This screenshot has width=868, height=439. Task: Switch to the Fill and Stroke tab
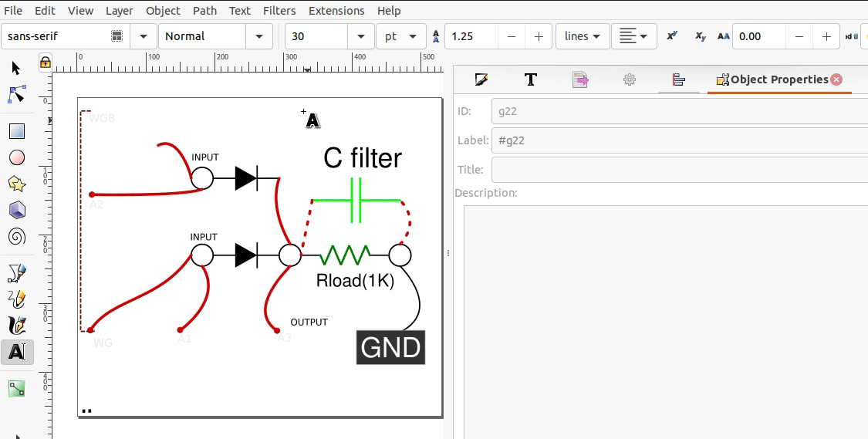pos(481,79)
